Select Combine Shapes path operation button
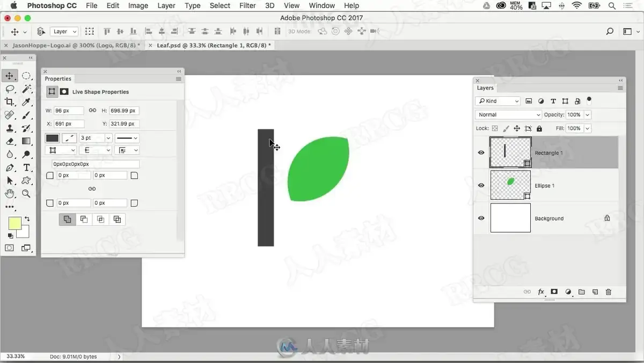This screenshot has width=644, height=363. click(x=67, y=219)
